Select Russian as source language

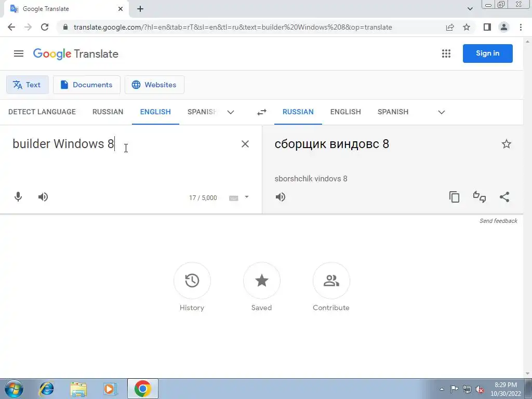pyautogui.click(x=108, y=112)
